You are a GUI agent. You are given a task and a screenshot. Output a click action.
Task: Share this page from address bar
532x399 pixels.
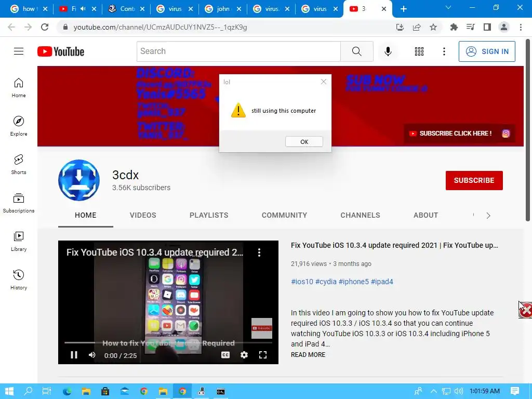pos(417,27)
